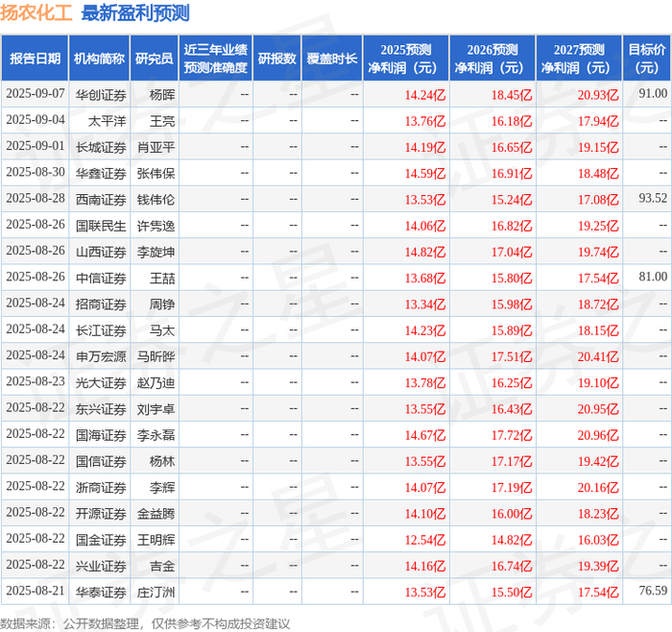
Task: Click analyst name 马昕晔
Action: click(x=156, y=356)
